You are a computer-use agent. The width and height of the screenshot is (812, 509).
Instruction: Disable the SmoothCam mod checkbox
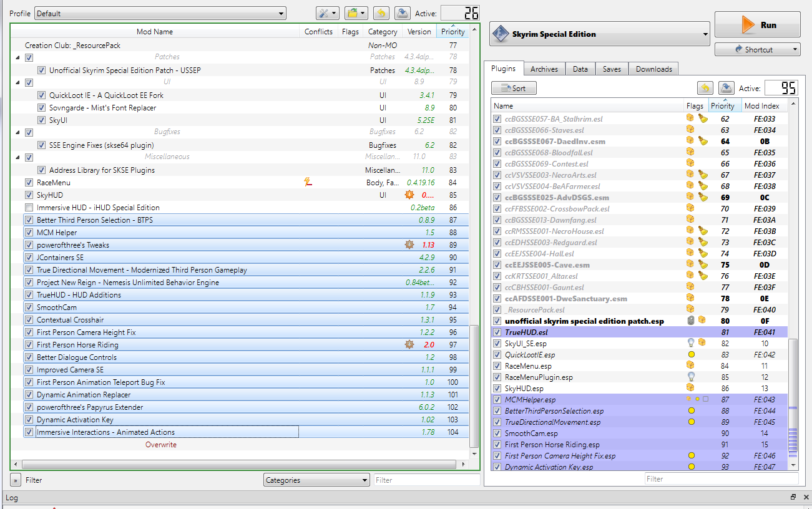[x=29, y=308]
